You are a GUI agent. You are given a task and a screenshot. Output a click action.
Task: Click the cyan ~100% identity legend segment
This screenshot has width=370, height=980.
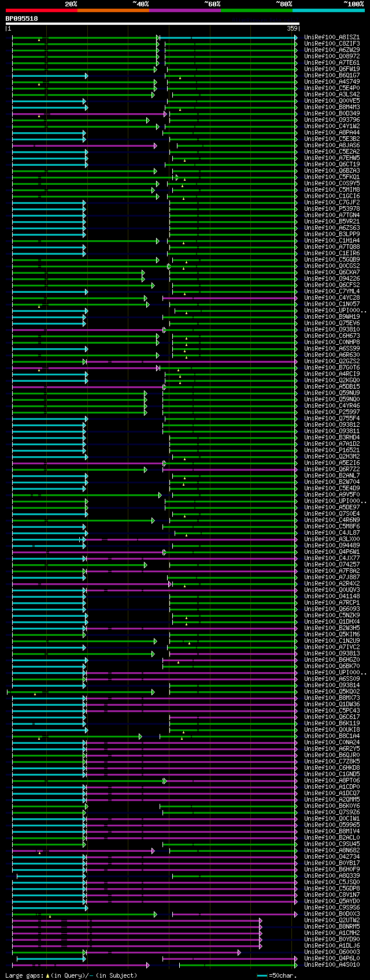pos(328,10)
